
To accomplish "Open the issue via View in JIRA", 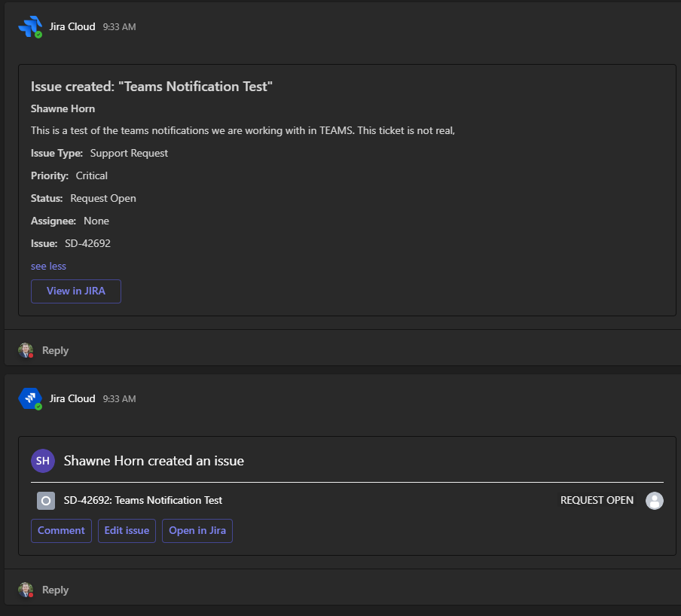I will click(x=76, y=291).
